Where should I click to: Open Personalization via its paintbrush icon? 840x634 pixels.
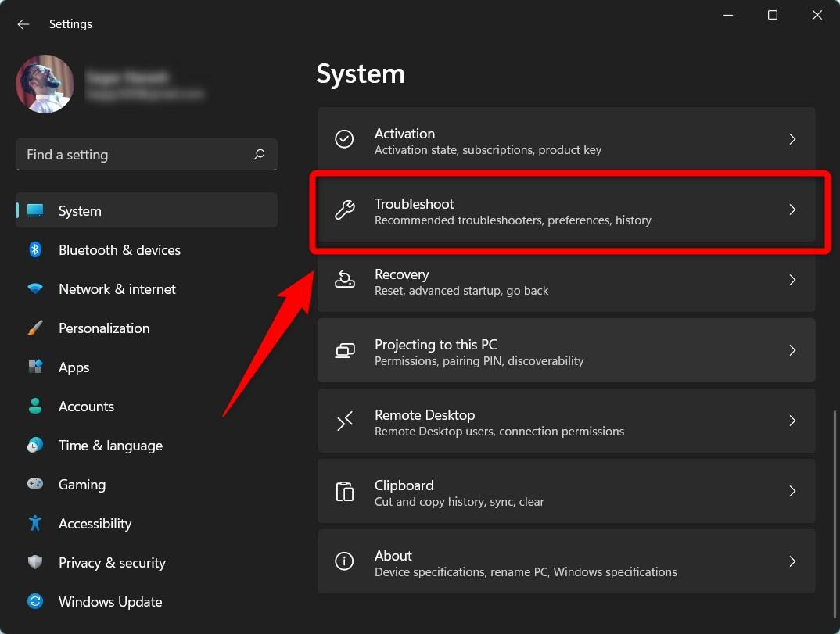[35, 328]
